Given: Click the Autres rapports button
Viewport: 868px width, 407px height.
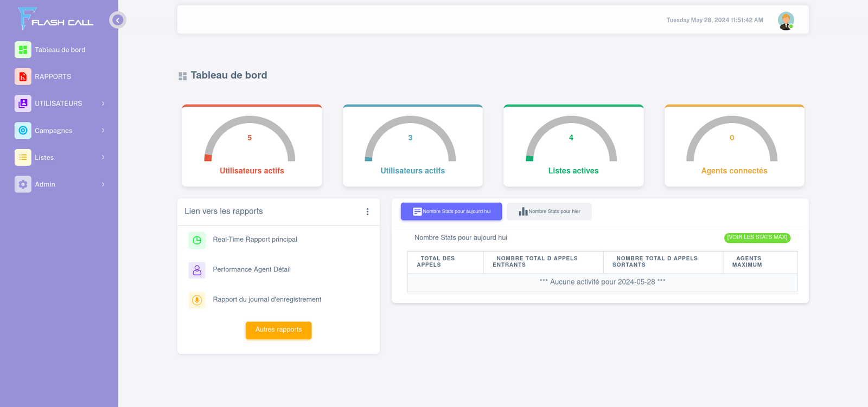Looking at the screenshot, I should click(x=278, y=330).
